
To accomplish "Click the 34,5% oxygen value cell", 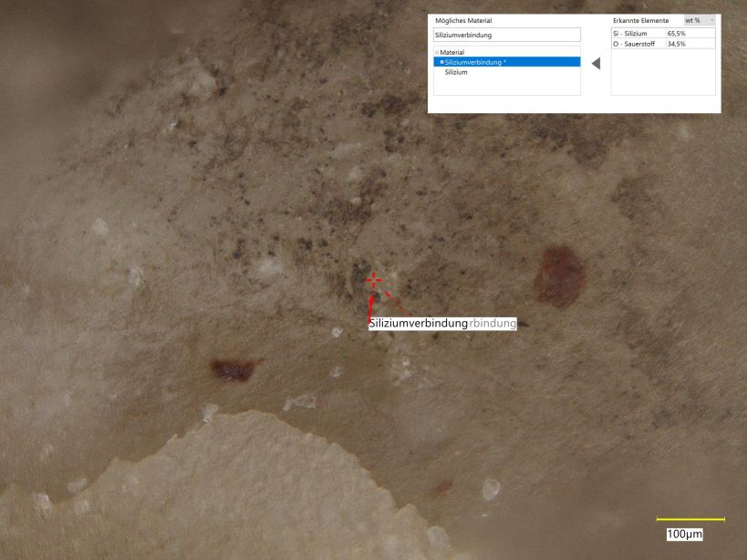I will tap(677, 44).
